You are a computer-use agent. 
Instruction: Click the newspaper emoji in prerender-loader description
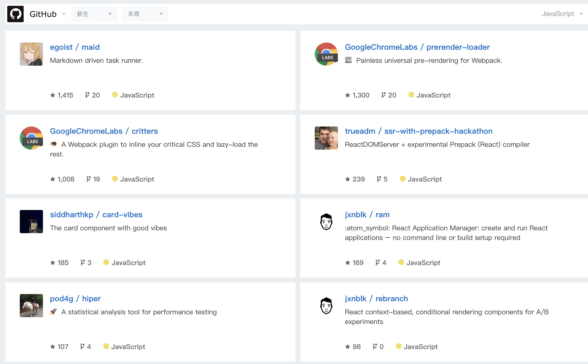tap(348, 60)
